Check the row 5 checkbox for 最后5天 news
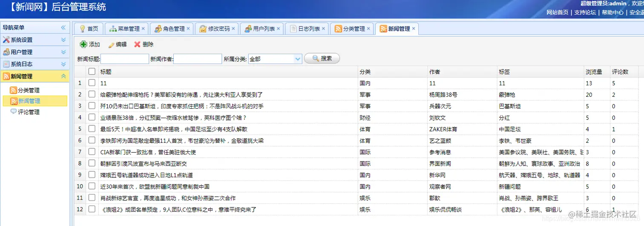 [x=92, y=129]
